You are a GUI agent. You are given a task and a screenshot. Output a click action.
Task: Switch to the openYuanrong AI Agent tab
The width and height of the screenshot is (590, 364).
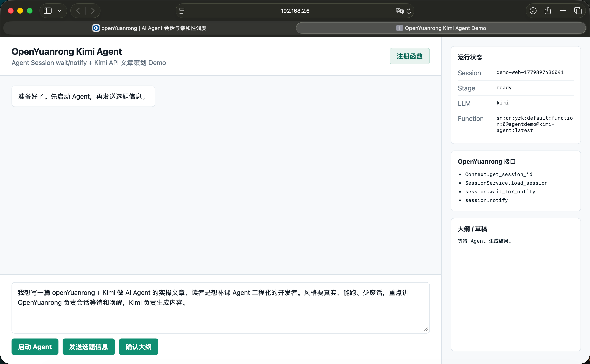coord(149,28)
